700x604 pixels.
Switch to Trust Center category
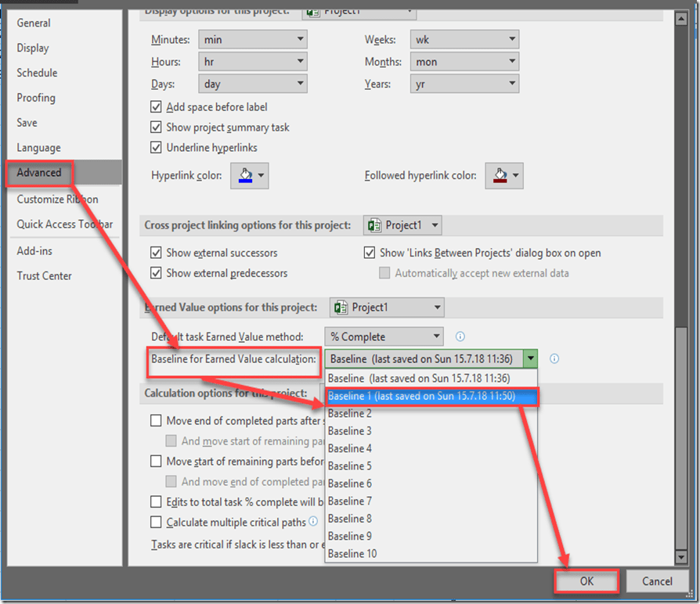44,275
